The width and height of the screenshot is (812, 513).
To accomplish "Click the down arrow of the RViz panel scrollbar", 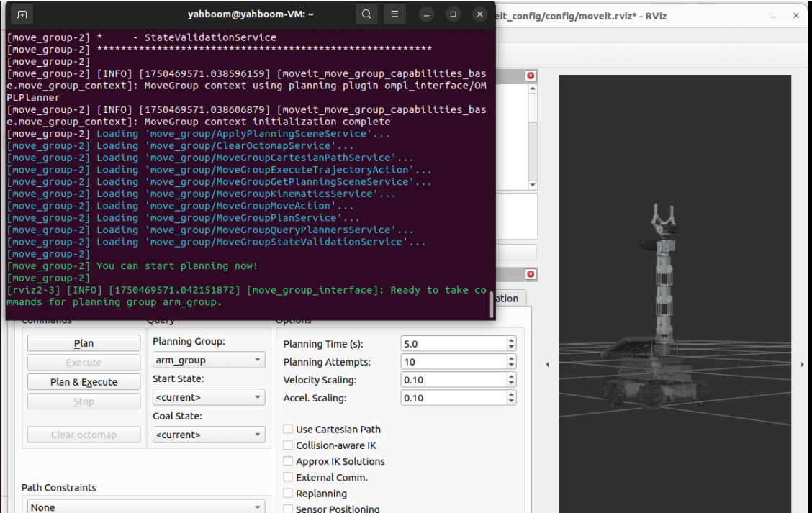I will point(533,186).
